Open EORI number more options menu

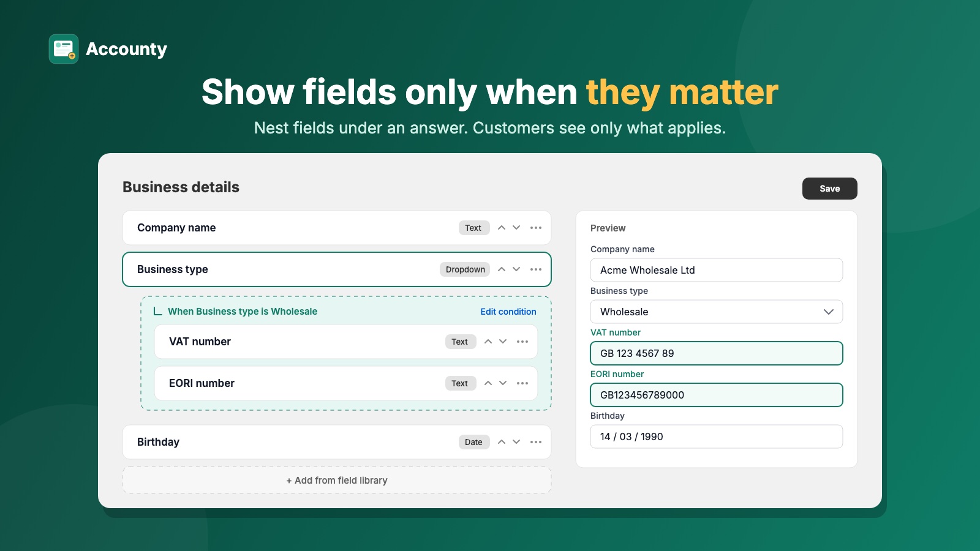pyautogui.click(x=522, y=383)
